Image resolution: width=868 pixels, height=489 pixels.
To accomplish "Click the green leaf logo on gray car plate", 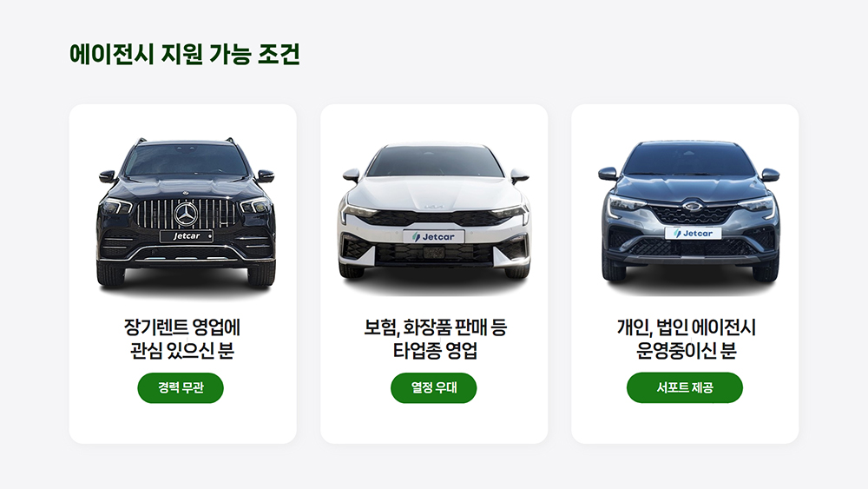I will (677, 234).
